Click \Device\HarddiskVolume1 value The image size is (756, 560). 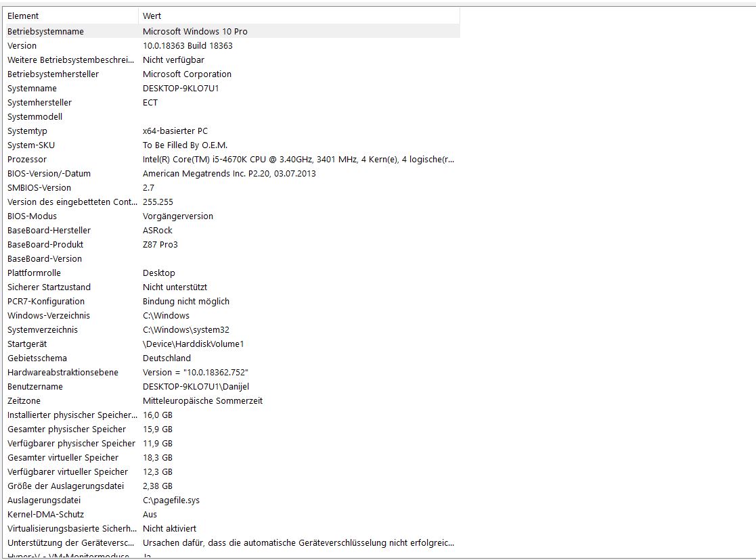click(x=194, y=344)
